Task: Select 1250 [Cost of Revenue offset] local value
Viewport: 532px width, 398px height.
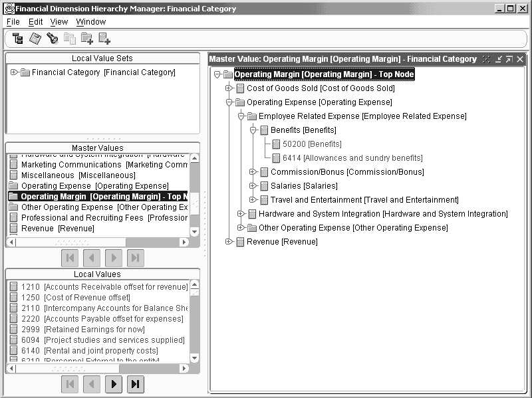Action: pyautogui.click(x=75, y=297)
